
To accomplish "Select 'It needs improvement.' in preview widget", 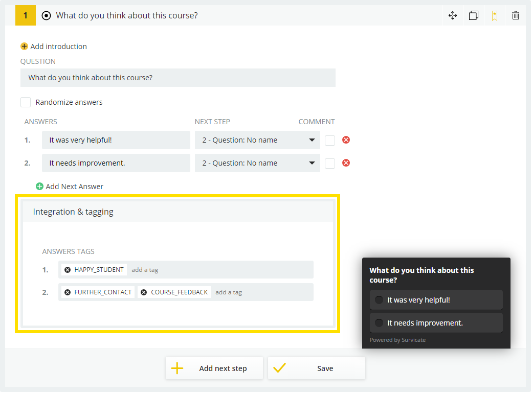I will tap(437, 323).
